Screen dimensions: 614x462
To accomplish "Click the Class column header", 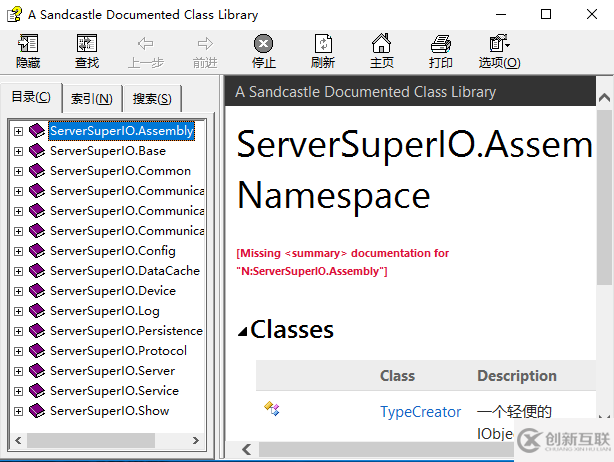I will (397, 375).
